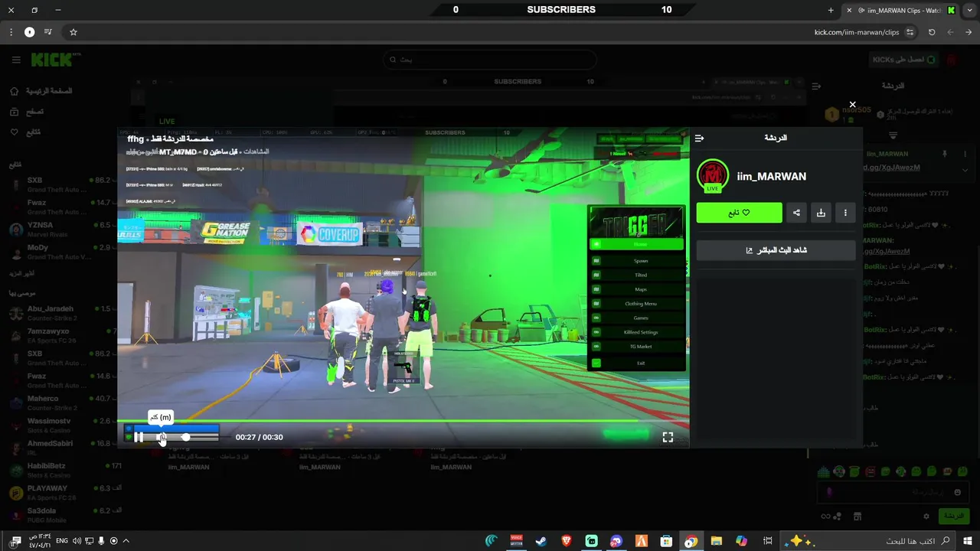The width and height of the screenshot is (980, 551).
Task: Open File Explorer from taskbar
Action: (x=716, y=541)
